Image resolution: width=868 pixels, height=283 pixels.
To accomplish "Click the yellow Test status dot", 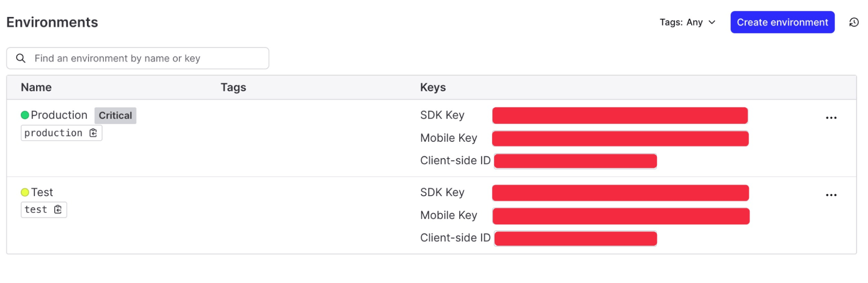I will coord(25,192).
